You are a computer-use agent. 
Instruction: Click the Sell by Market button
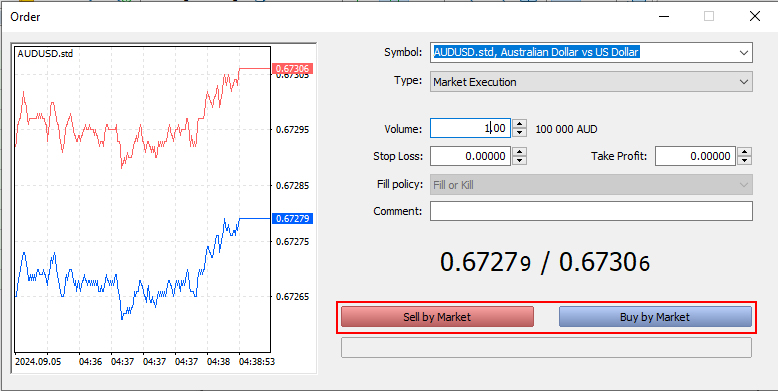pyautogui.click(x=437, y=317)
